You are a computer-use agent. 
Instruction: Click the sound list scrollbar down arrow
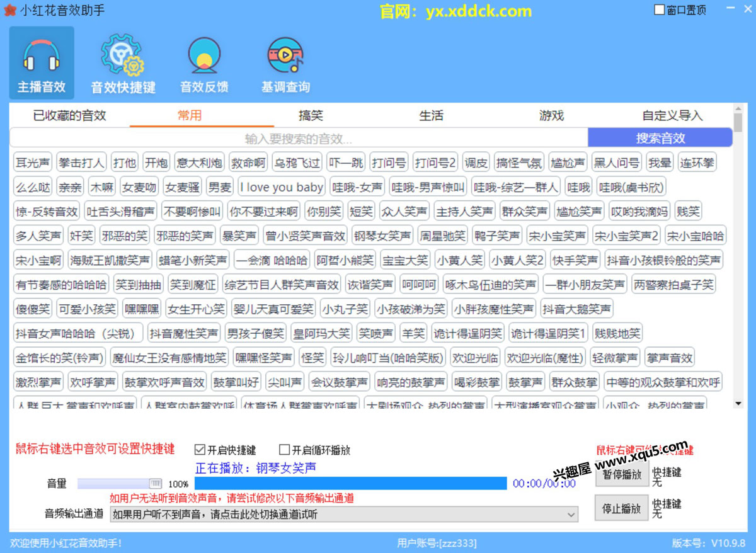(738, 403)
